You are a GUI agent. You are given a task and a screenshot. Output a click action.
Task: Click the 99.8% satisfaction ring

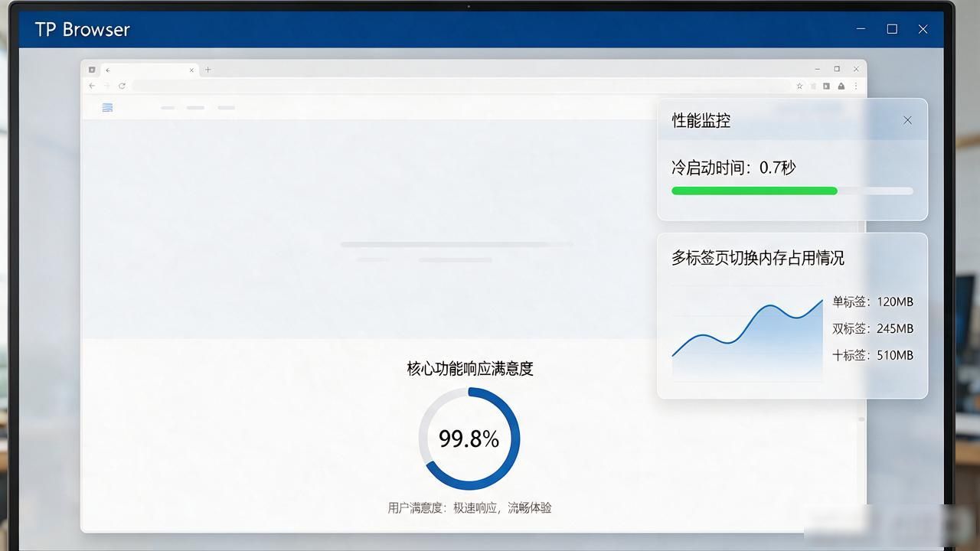pos(469,439)
